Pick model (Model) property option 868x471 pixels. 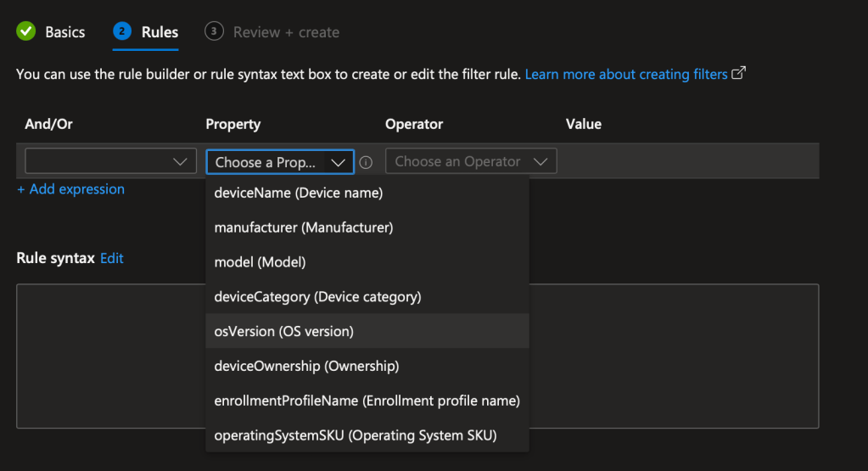pyautogui.click(x=260, y=262)
